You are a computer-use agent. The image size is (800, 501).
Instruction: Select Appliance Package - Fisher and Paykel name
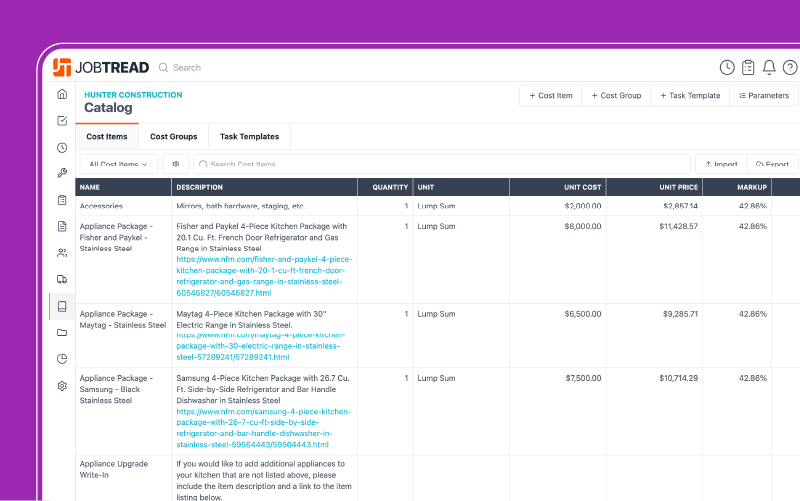(x=116, y=237)
